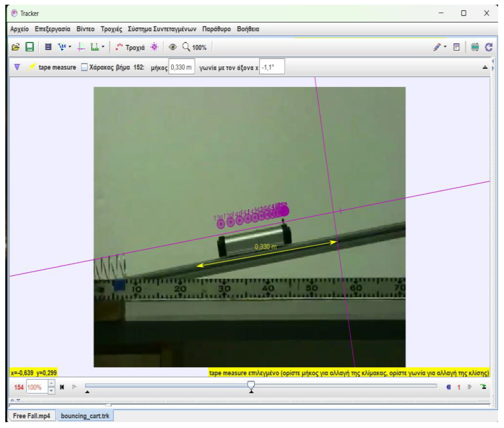Open clip settings film strip icon
Screen dimensions: 504x428
click(x=48, y=47)
